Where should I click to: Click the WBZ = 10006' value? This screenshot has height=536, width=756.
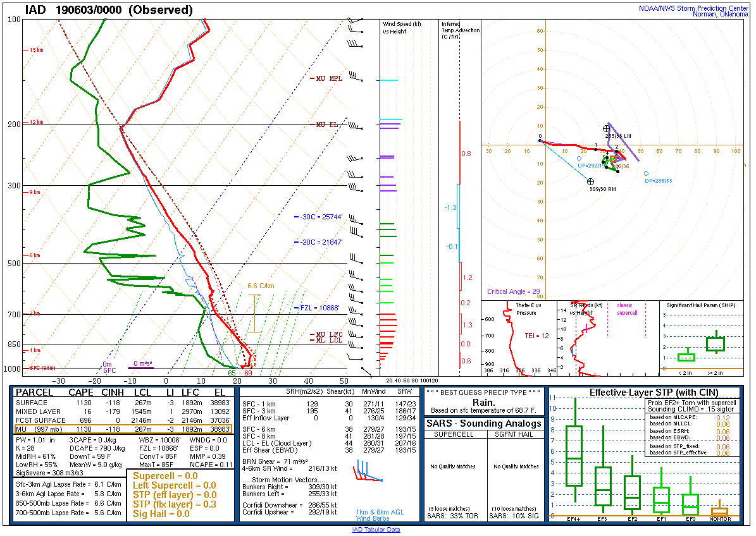159,440
